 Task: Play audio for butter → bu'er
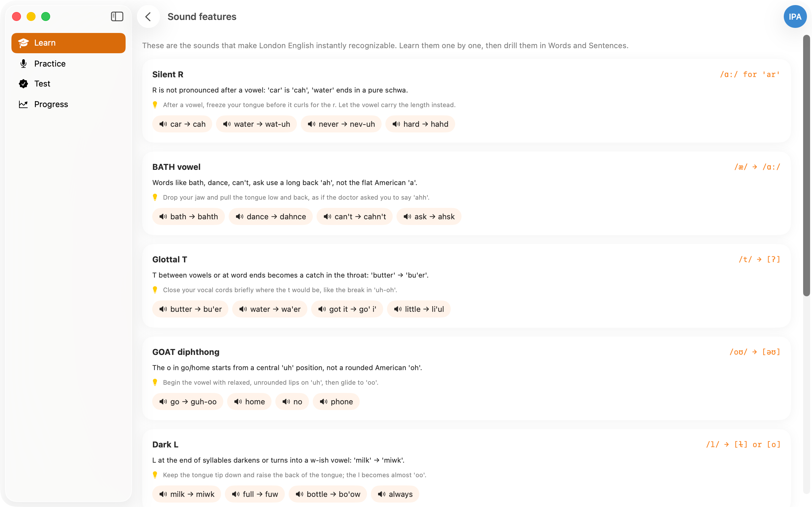click(x=190, y=309)
